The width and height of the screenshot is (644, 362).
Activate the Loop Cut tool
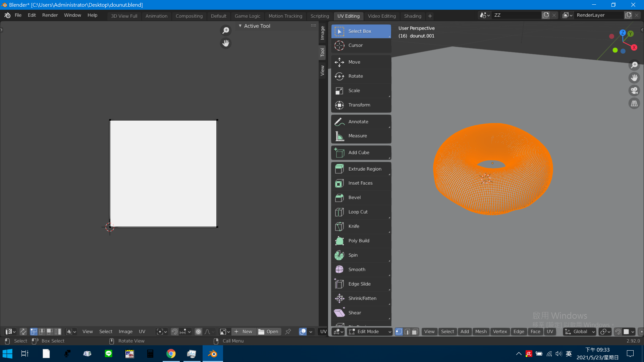point(361,212)
